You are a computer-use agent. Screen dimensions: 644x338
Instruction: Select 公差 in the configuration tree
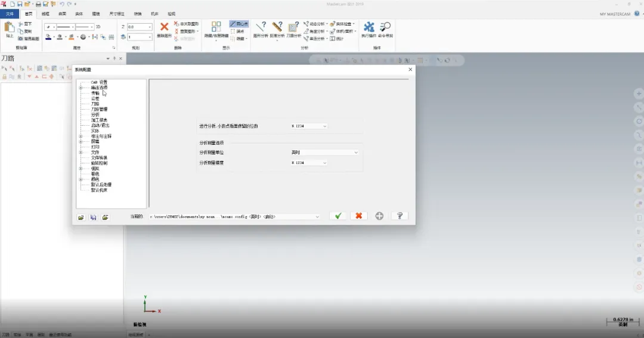pyautogui.click(x=95, y=98)
